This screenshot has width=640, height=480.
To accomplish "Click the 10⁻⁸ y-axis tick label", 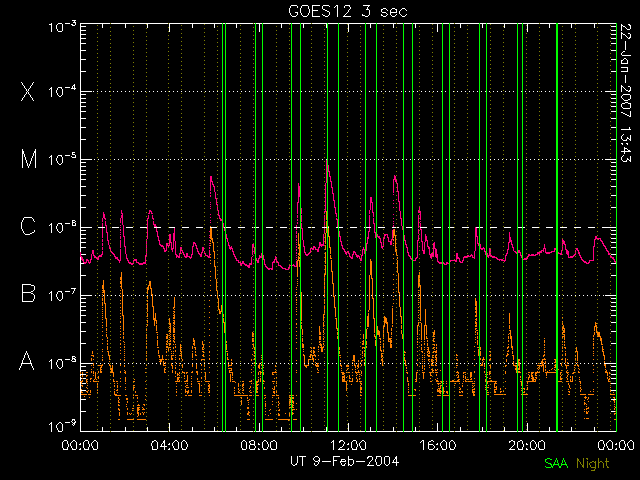I will tap(62, 362).
